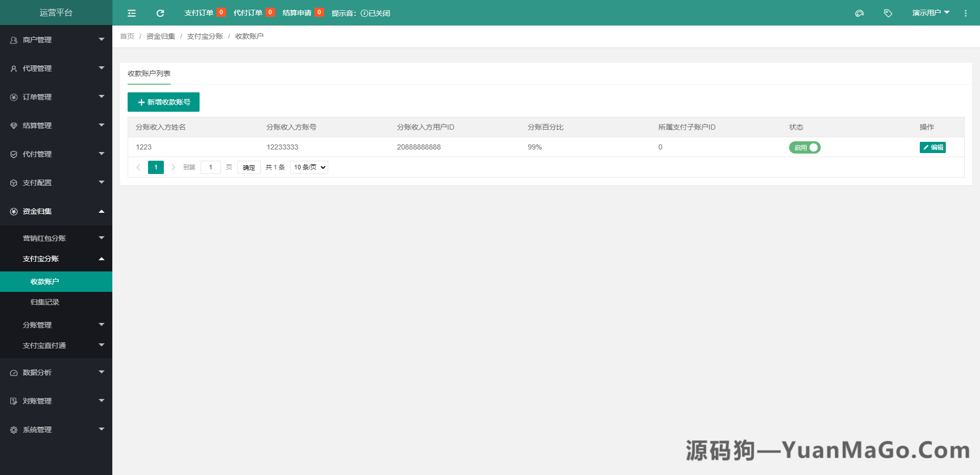The width and height of the screenshot is (980, 475).
Task: Click the 订单管理 sidebar icon
Action: (13, 96)
